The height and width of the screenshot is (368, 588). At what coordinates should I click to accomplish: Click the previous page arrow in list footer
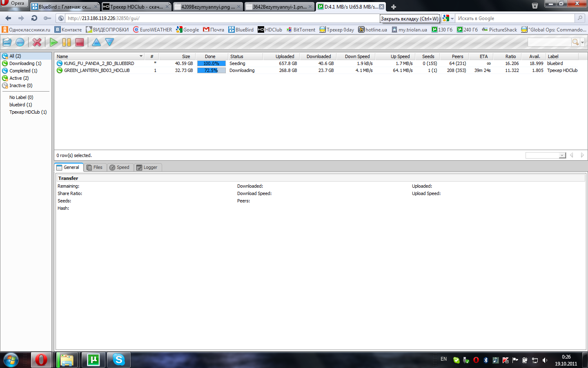click(x=572, y=155)
